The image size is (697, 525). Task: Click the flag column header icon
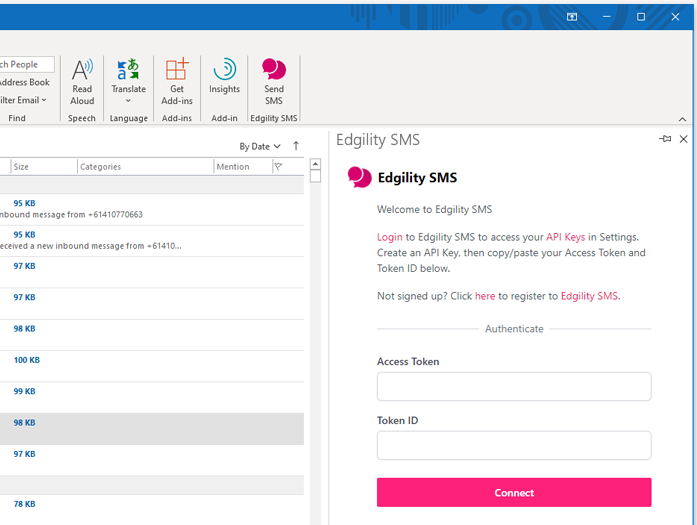pos(279,167)
